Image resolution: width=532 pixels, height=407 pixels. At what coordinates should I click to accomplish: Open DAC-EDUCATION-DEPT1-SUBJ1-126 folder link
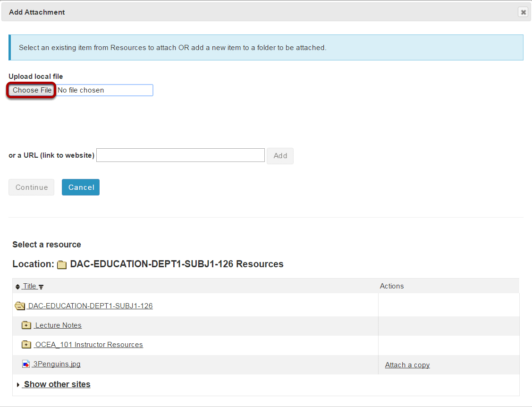click(x=90, y=306)
